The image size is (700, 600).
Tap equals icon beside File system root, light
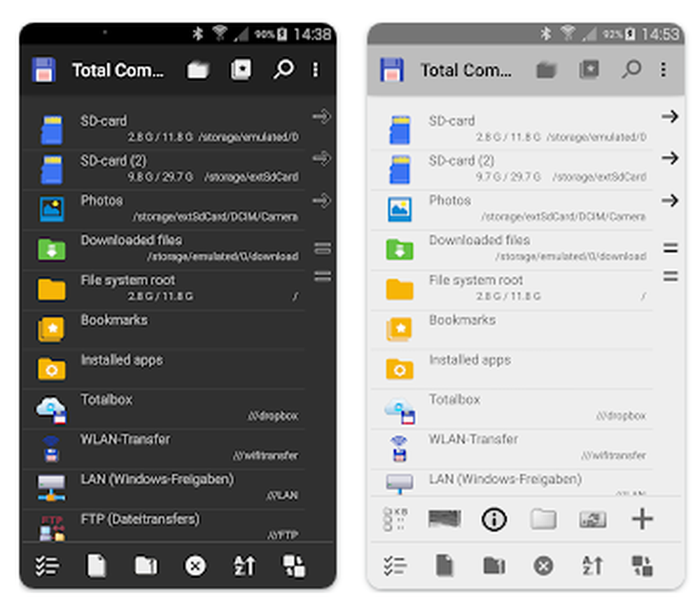point(671,277)
